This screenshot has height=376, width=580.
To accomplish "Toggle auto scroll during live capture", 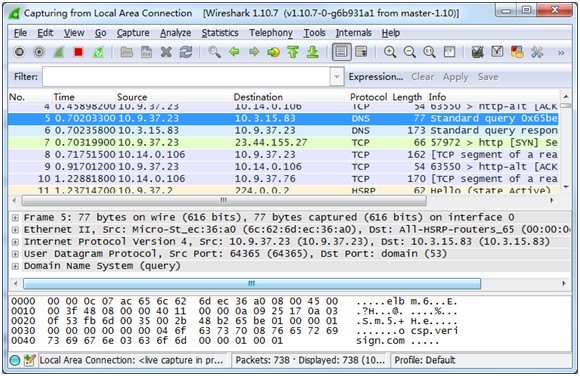I will pos(361,52).
